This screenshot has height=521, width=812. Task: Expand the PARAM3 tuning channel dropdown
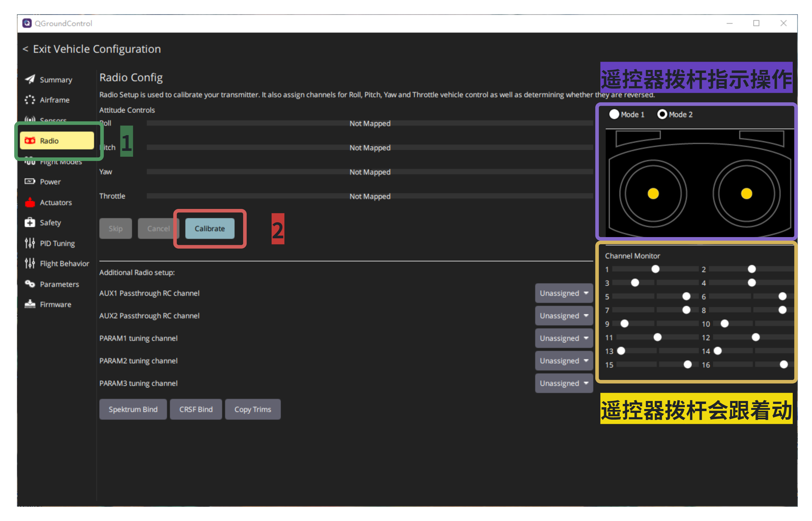pyautogui.click(x=564, y=383)
